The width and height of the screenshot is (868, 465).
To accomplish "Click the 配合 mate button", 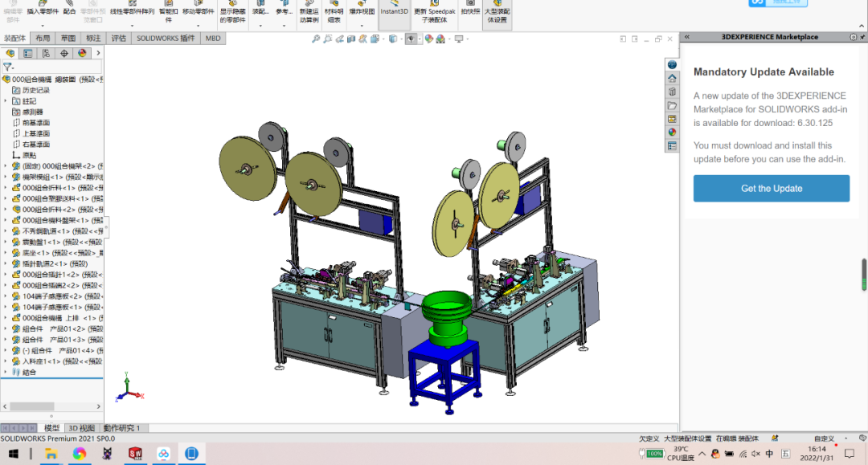I will tap(69, 11).
